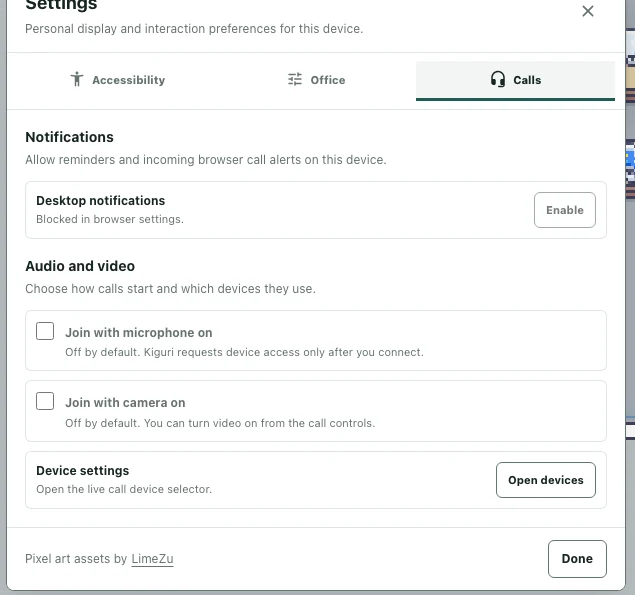The width and height of the screenshot is (635, 595).
Task: Check Join with camera on
Action: point(45,401)
